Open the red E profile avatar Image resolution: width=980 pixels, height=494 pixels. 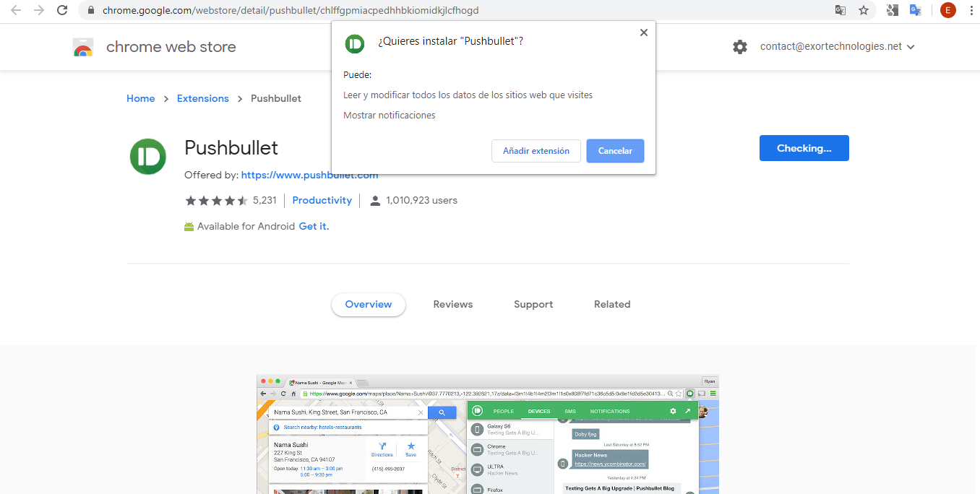947,10
